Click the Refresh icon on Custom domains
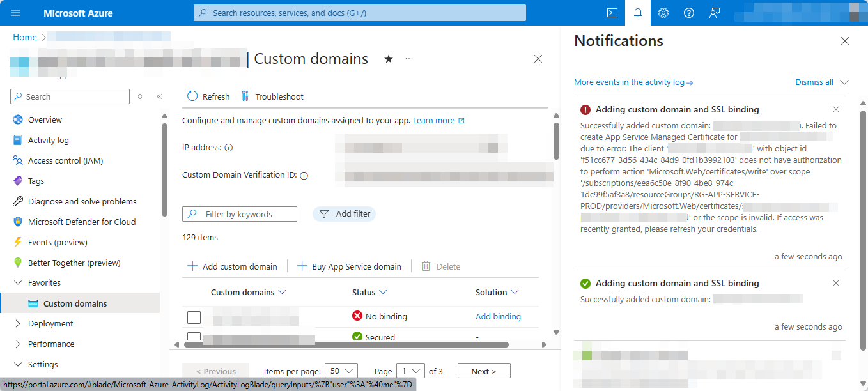Image resolution: width=868 pixels, height=391 pixels. coord(192,96)
